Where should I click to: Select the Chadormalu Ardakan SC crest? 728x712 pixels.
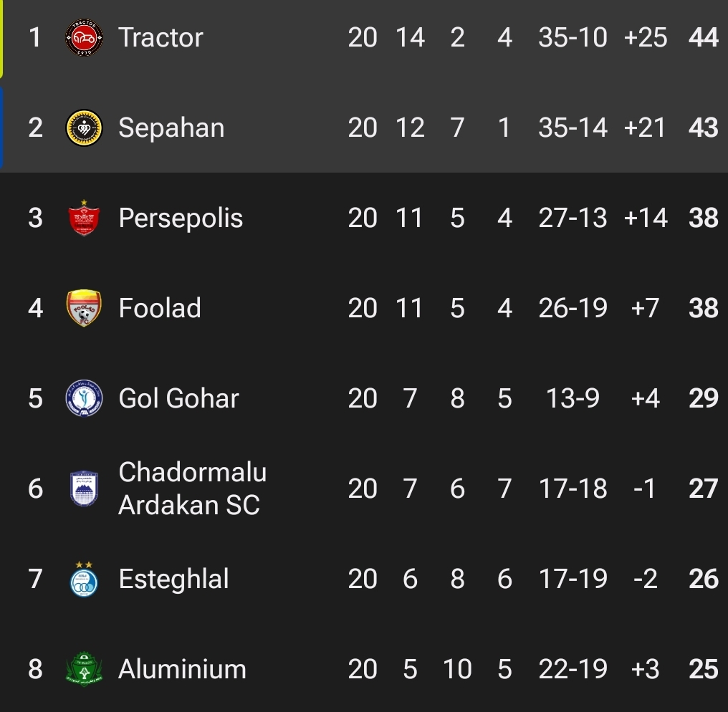click(84, 489)
